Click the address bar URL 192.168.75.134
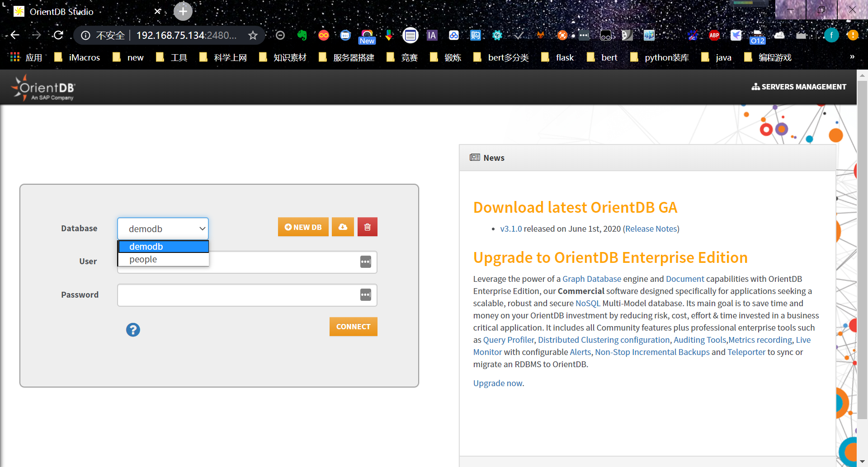Screen dimensions: 868x467 tap(186, 35)
